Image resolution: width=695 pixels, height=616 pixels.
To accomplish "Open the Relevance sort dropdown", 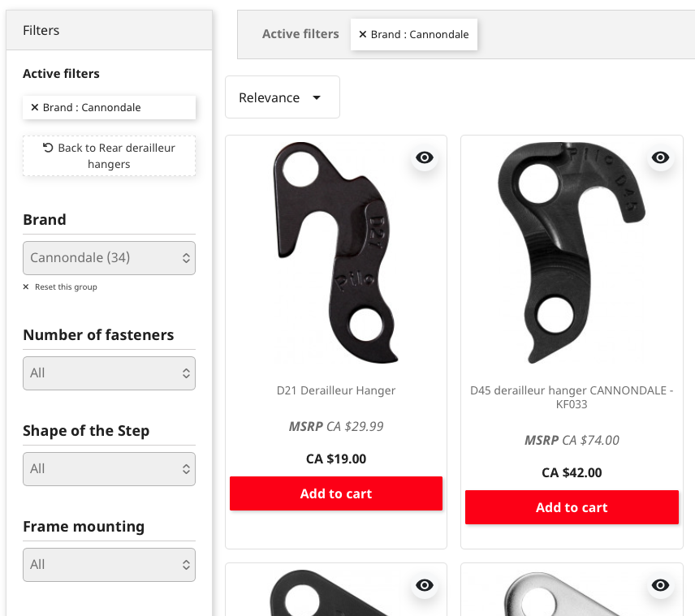I will coord(282,97).
